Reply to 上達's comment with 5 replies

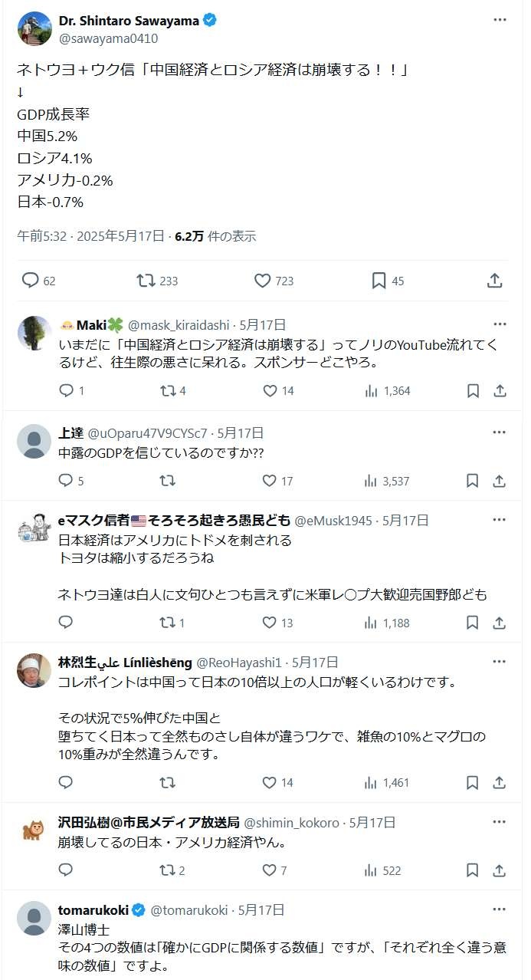tap(66, 482)
